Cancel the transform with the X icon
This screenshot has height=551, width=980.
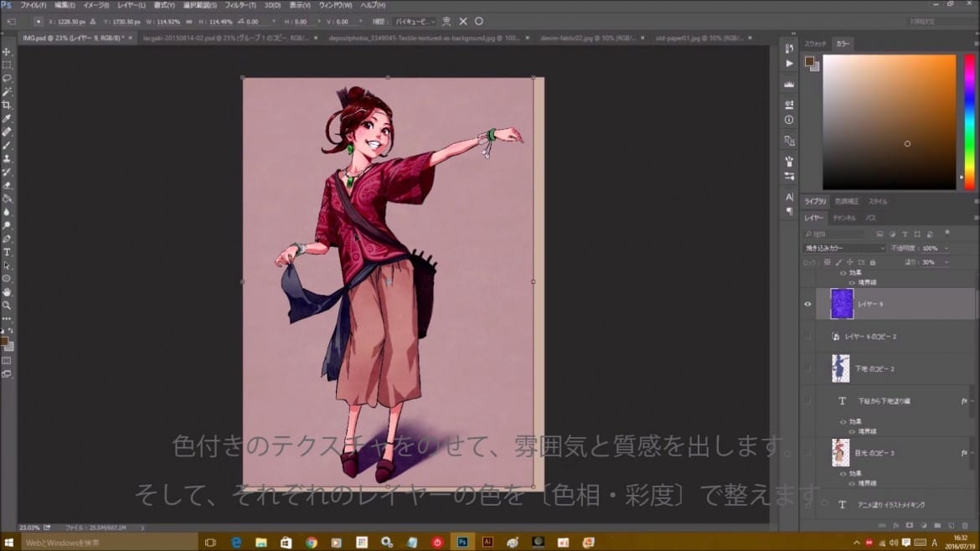pyautogui.click(x=463, y=21)
